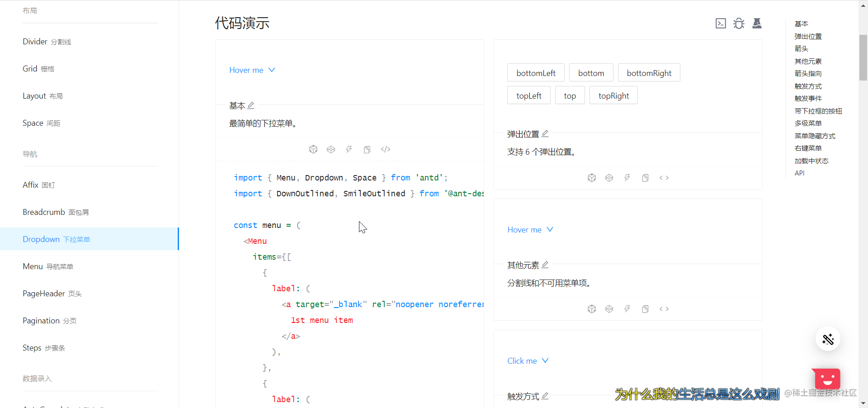
Task: Click the floating magic-wand theme button
Action: pyautogui.click(x=828, y=339)
